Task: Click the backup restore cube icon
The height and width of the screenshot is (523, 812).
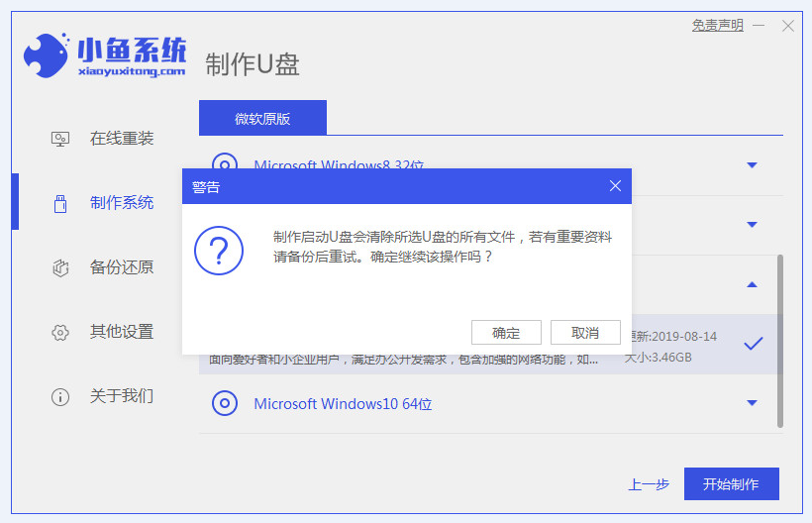Action: (x=60, y=267)
